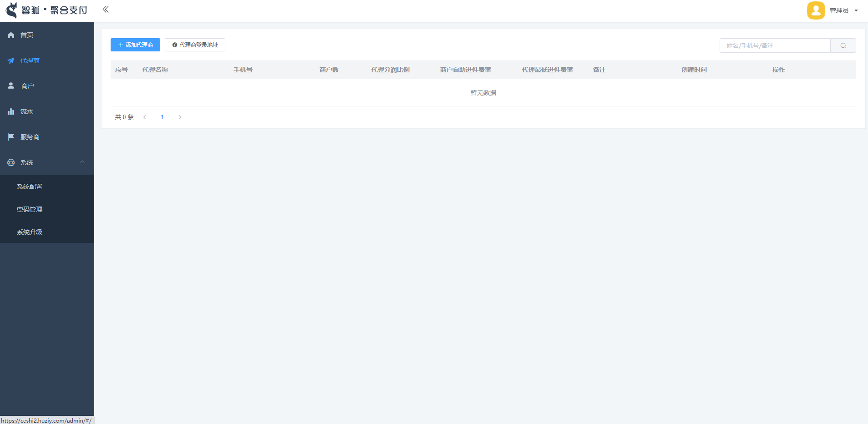Open 系统配置 menu item
Image resolution: width=868 pixels, height=424 pixels.
click(x=30, y=187)
